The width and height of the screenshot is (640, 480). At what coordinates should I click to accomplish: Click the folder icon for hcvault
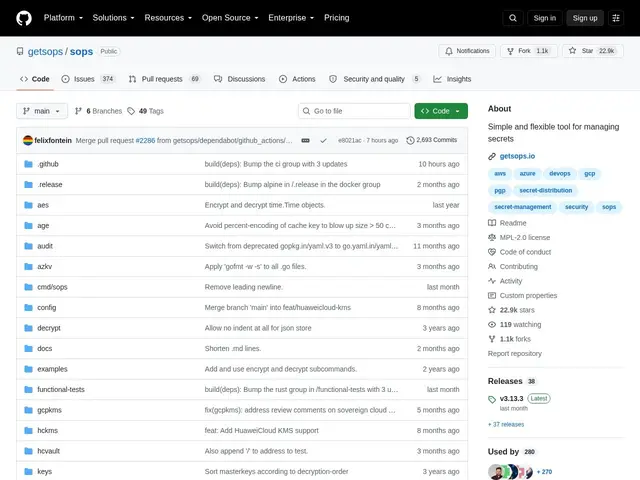(28, 451)
